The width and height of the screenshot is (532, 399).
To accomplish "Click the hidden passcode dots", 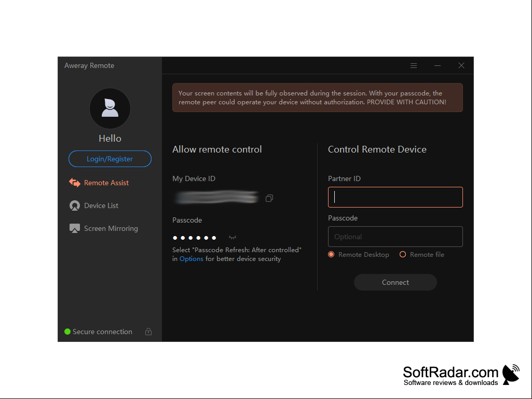I will coord(195,238).
